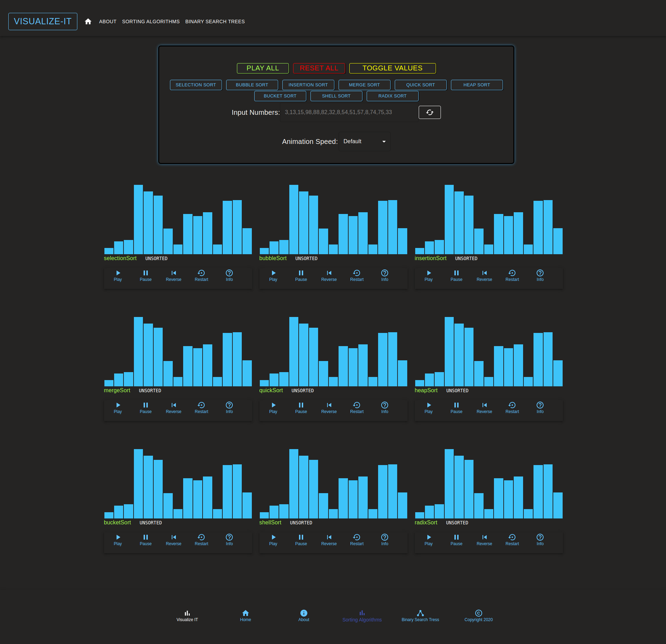Click the home icon in top navbar
Viewport: 666px width, 644px height.
(x=88, y=22)
